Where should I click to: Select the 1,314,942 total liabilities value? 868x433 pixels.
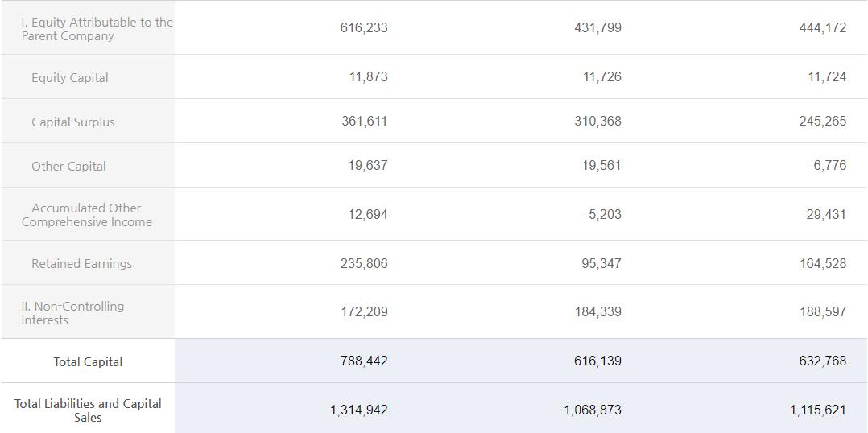click(x=358, y=410)
